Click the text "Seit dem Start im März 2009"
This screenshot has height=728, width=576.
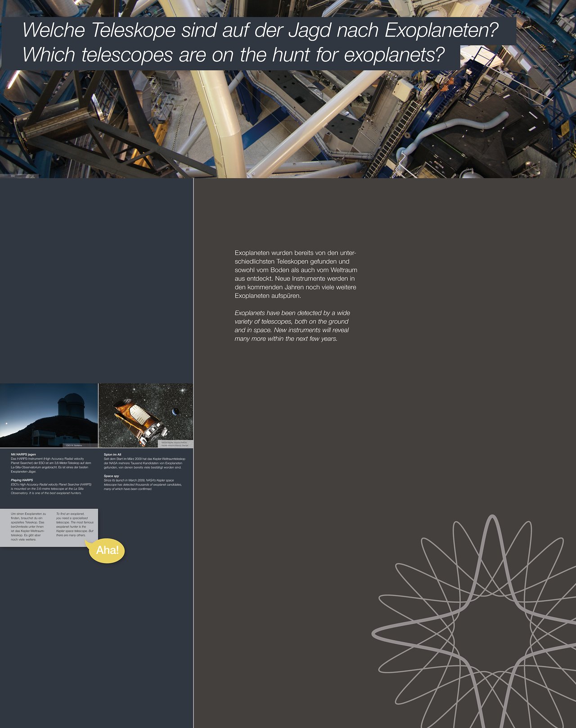click(144, 463)
